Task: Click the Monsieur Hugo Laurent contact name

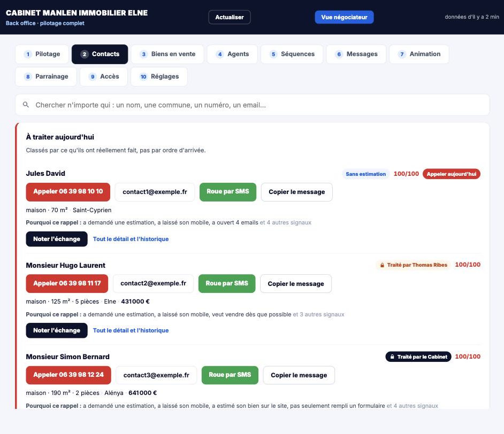Action: (x=66, y=266)
